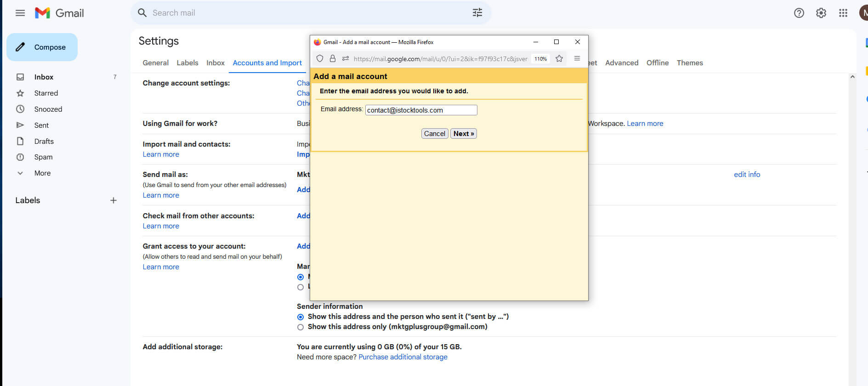Select Show this address and person who sent it
The image size is (868, 386).
[301, 317]
